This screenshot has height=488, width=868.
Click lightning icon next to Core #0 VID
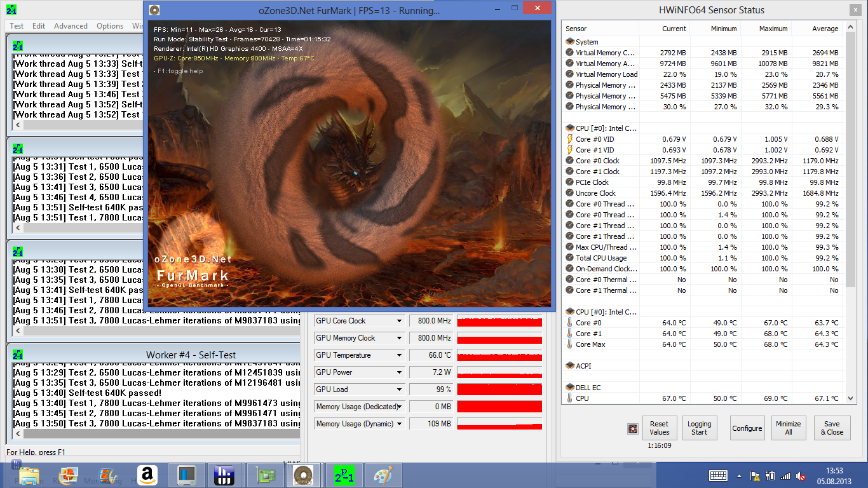[569, 139]
